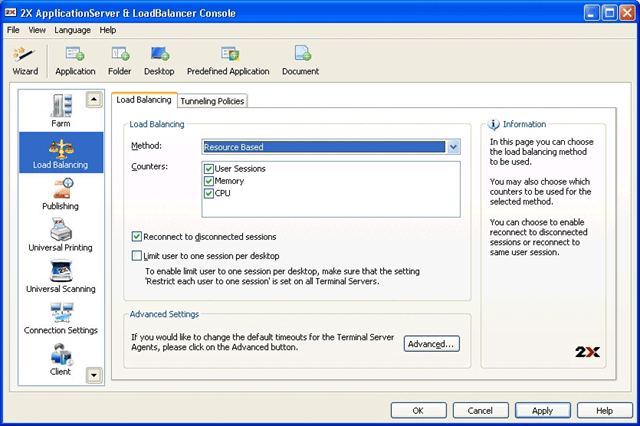Click the Advanced... button
Screen dimensions: 640x426
tap(431, 344)
